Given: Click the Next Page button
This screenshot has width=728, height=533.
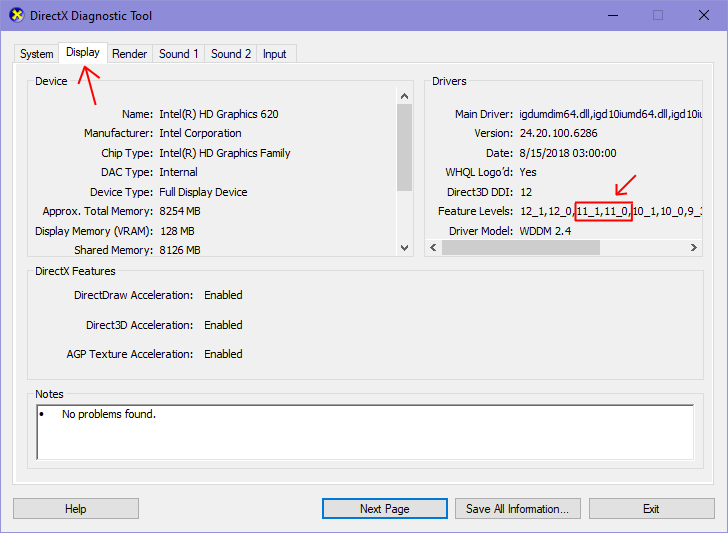Looking at the screenshot, I should 384,509.
